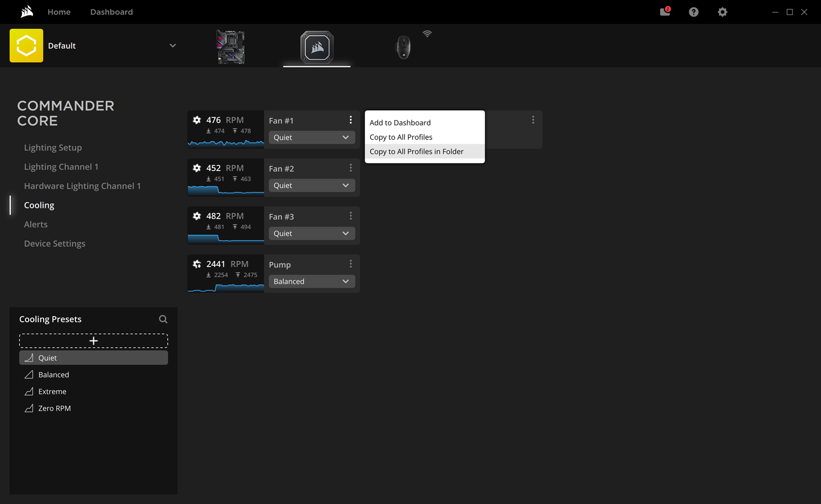Select the wireless mouse device icon
This screenshot has height=504, width=821.
[403, 47]
